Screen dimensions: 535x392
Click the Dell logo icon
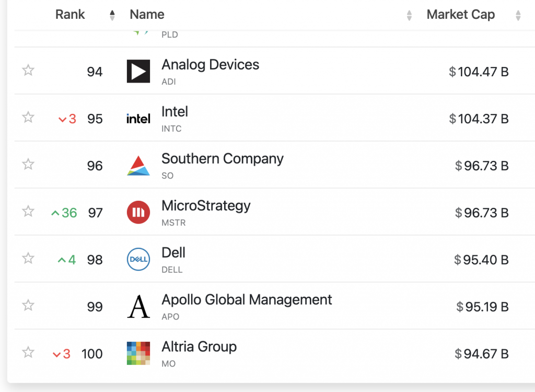[138, 260]
